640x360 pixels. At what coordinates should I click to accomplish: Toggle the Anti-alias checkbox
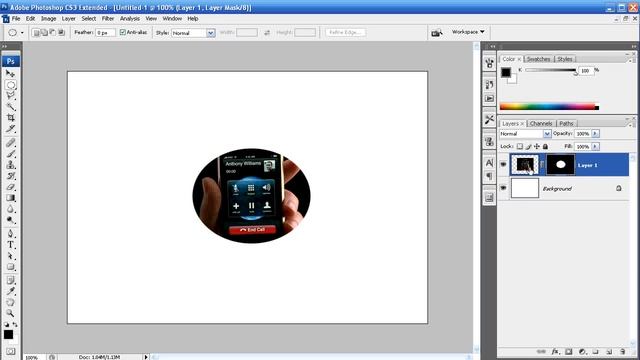coord(122,32)
